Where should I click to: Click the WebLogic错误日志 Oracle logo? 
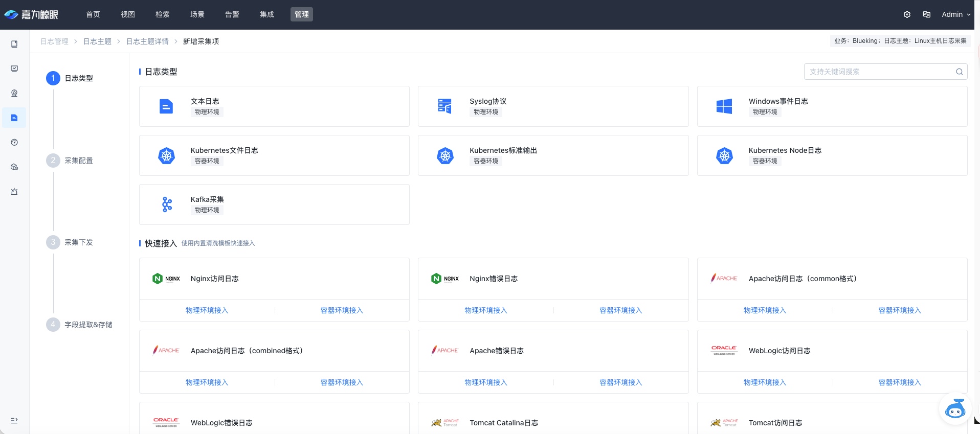(x=166, y=422)
